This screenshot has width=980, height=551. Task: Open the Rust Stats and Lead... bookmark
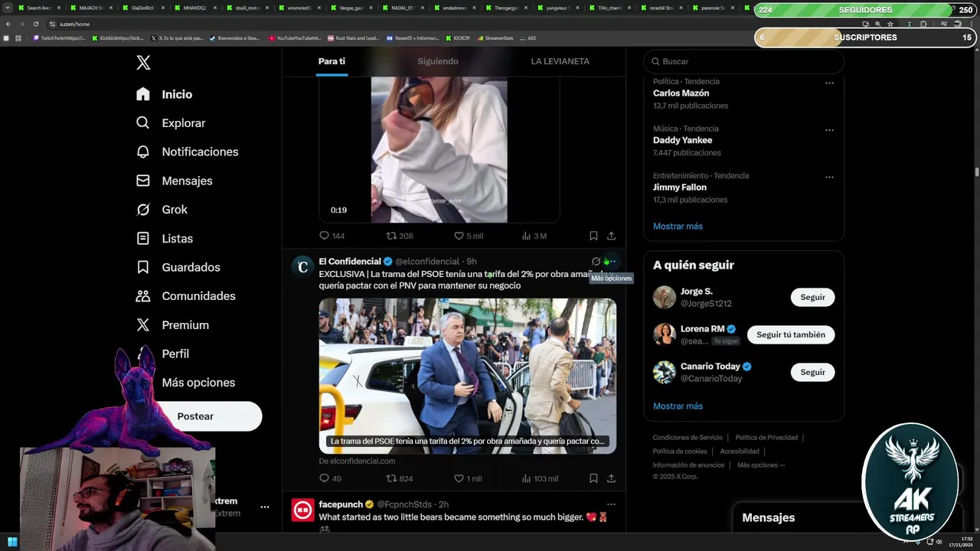(x=354, y=37)
